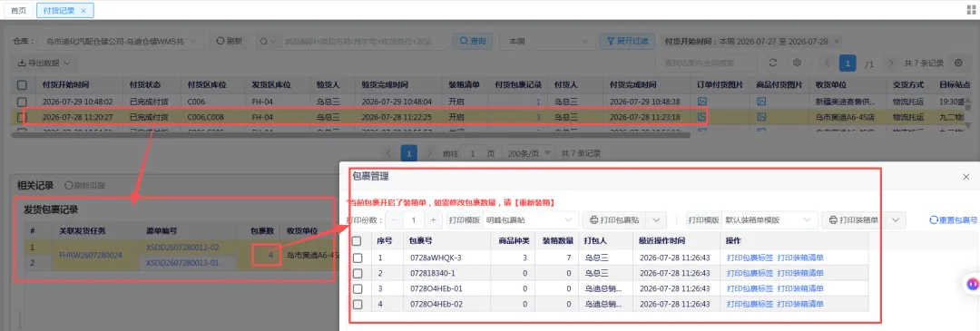The image size is (980, 331).
Task: Click the 刷新 refresh button
Action: click(x=230, y=41)
